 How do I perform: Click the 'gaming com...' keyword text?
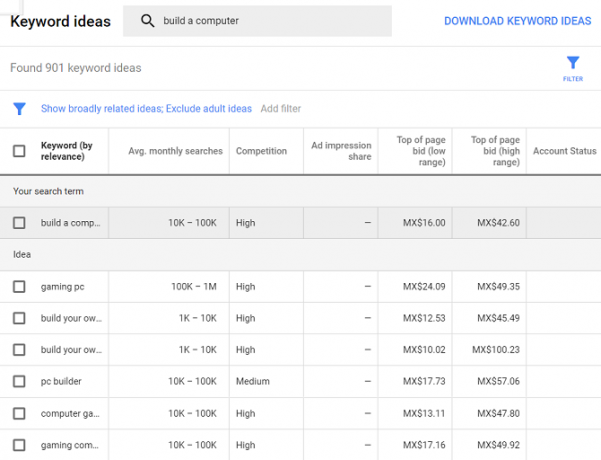(70, 445)
